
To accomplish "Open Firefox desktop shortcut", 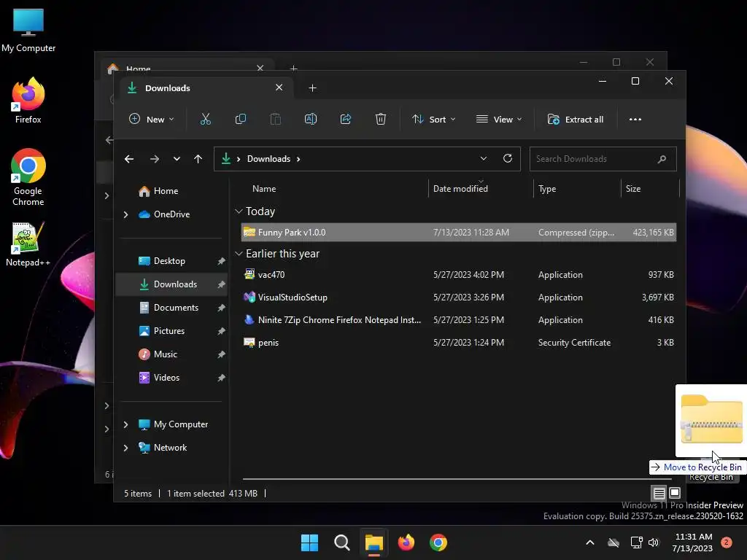I will coord(28,101).
